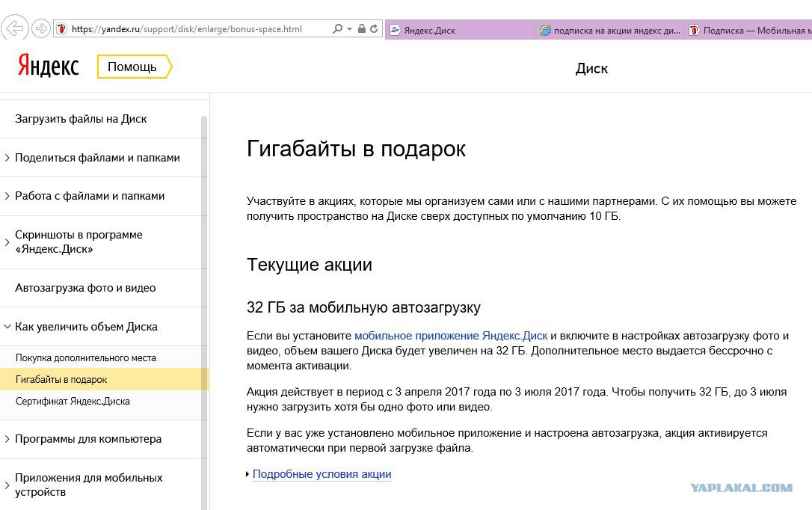The image size is (812, 510).
Task: Click the search magnifier icon in address bar
Action: [338, 29]
